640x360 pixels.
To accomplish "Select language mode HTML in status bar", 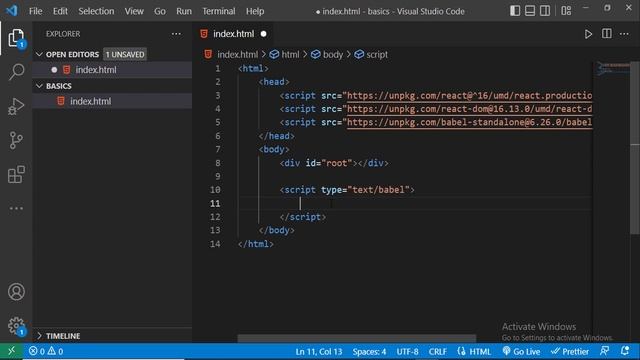I will coord(480,351).
